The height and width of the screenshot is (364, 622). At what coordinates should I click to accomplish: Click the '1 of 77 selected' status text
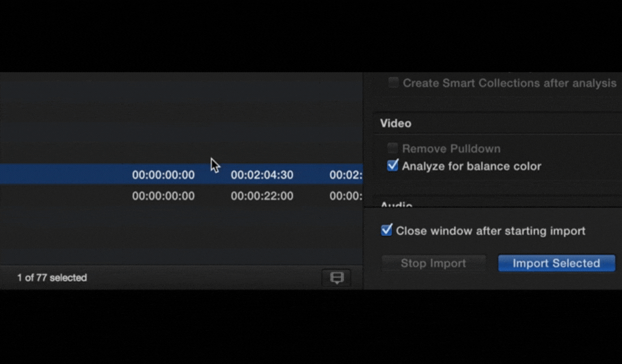point(52,278)
